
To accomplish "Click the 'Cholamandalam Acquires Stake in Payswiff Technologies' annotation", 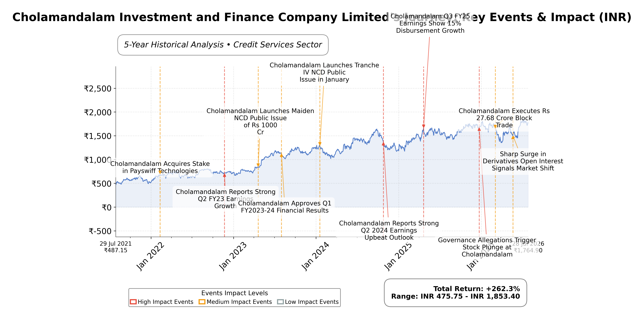I will tap(160, 167).
